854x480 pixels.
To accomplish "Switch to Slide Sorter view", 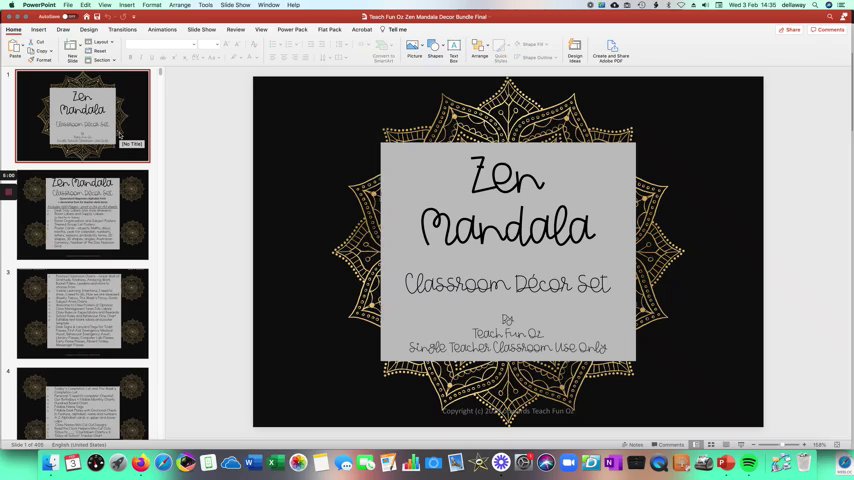I will (711, 445).
